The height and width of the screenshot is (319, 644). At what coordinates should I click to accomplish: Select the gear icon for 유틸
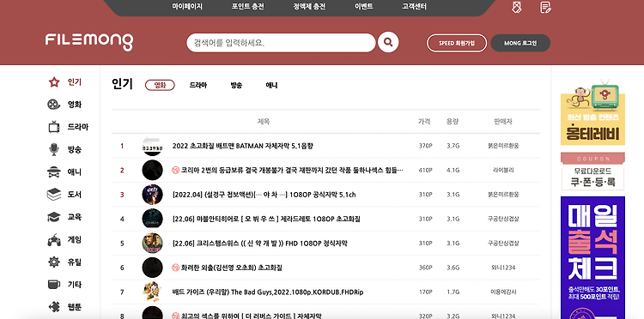coord(54,262)
